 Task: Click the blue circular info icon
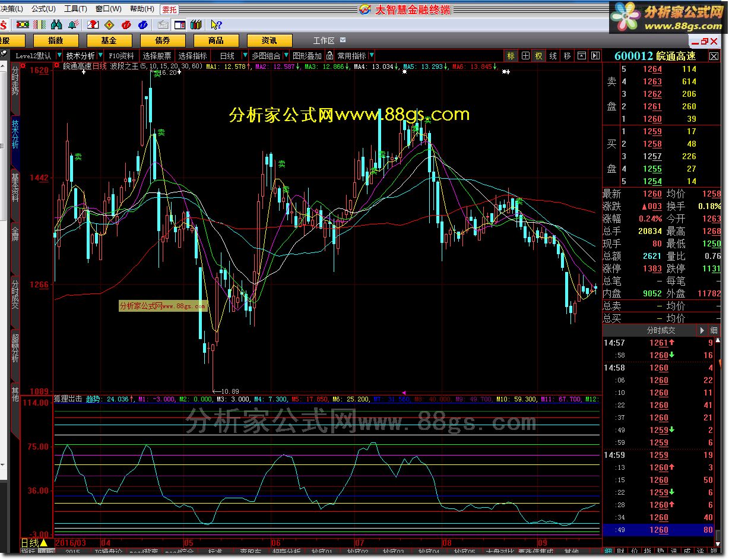pyautogui.click(x=142, y=25)
